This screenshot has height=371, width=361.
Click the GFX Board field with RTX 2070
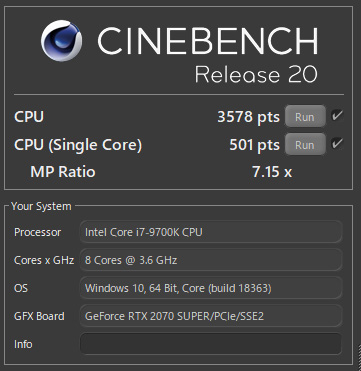click(211, 316)
